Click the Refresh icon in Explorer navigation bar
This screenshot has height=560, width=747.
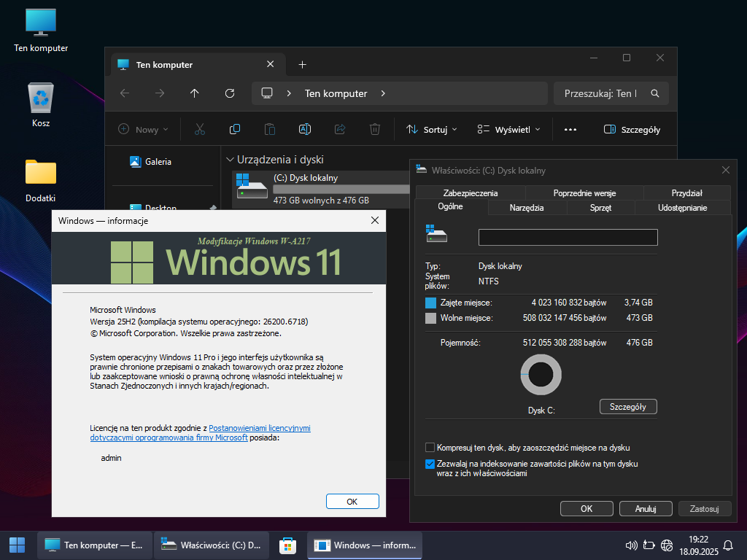pos(230,93)
